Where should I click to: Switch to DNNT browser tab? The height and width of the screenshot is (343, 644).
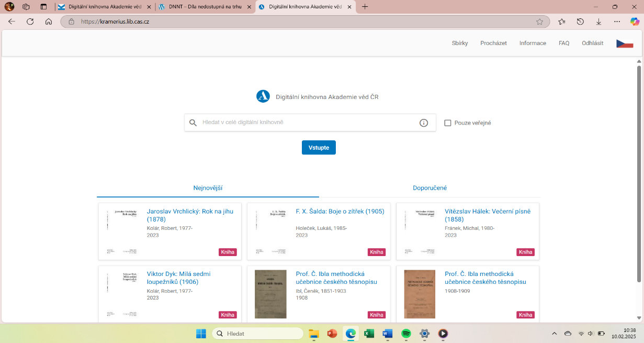(x=204, y=7)
